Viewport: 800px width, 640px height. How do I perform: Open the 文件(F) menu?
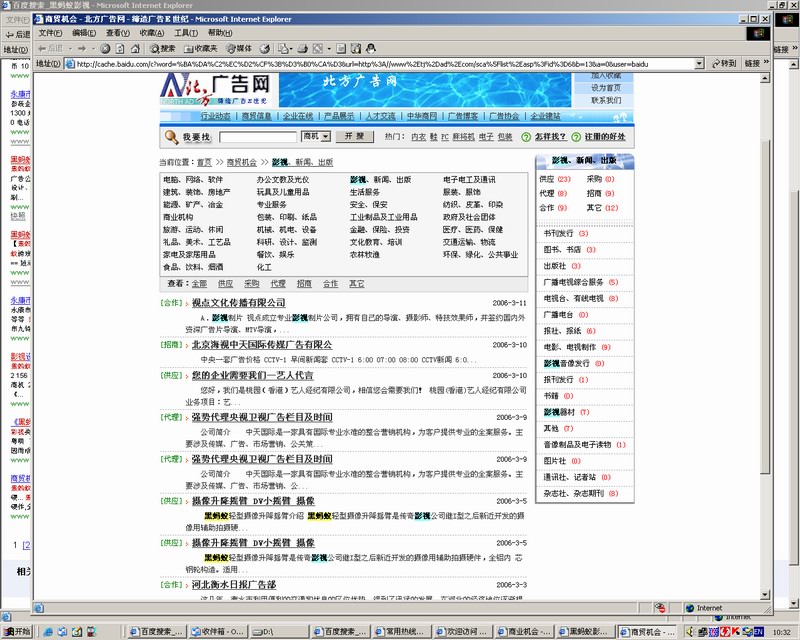tap(50, 33)
